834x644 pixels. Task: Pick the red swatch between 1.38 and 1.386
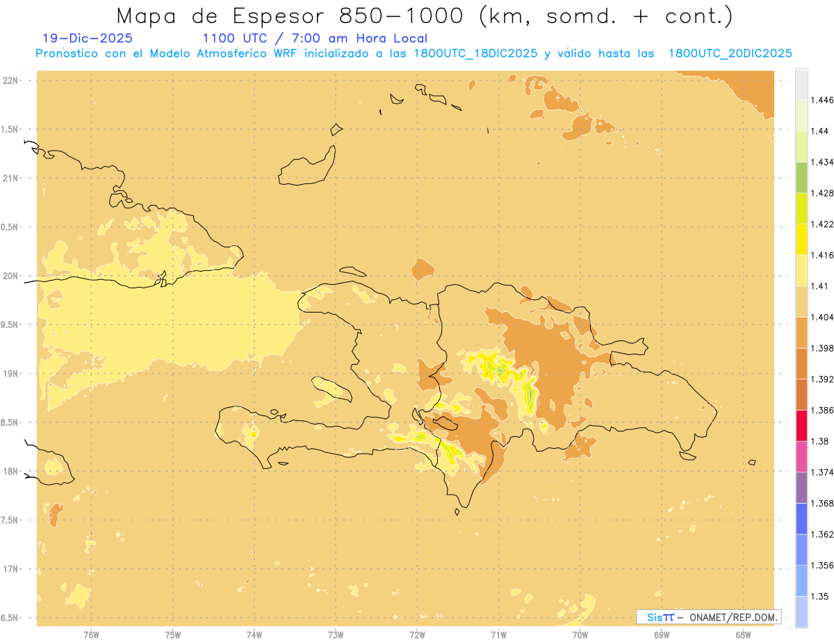tap(801, 426)
